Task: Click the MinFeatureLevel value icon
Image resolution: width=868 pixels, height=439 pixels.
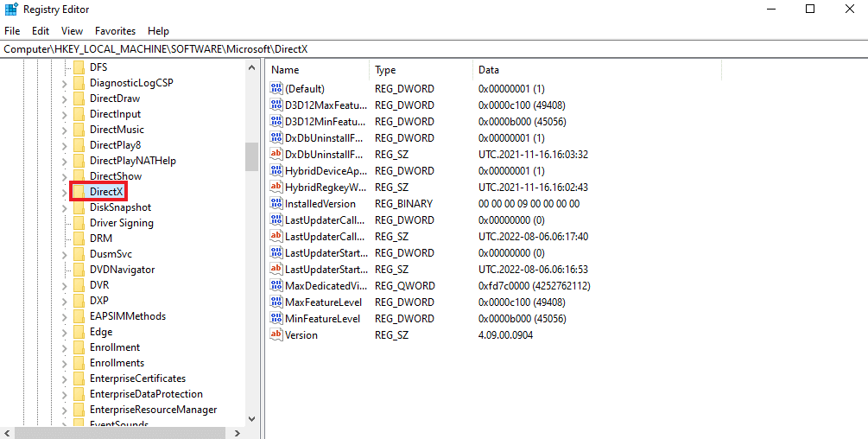Action: [x=276, y=319]
